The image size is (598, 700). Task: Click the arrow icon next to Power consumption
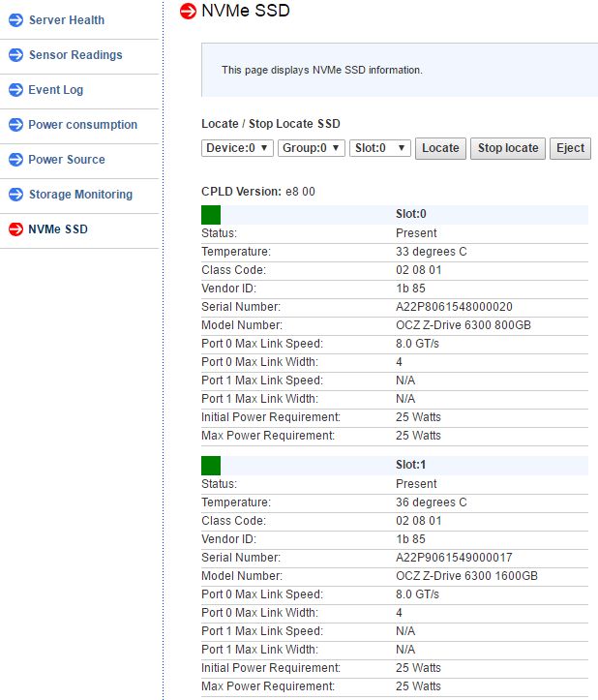pyautogui.click(x=16, y=125)
